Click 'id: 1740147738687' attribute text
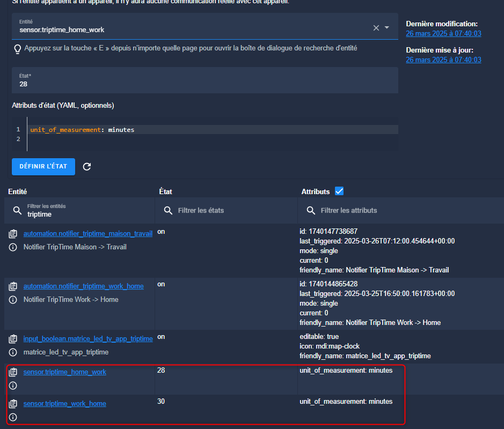This screenshot has width=504, height=429. click(328, 231)
